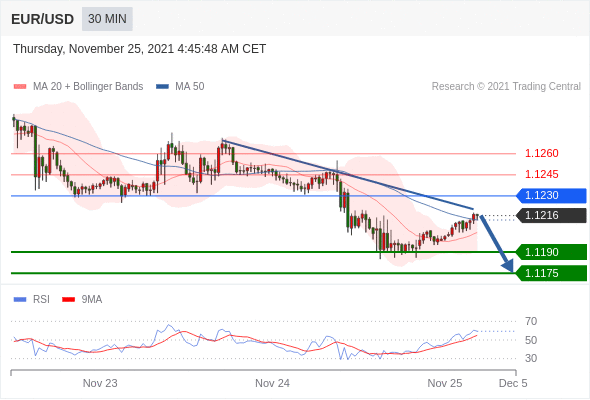The width and height of the screenshot is (590, 400).
Task: Click the 30 MIN timeframe button
Action: tap(107, 19)
